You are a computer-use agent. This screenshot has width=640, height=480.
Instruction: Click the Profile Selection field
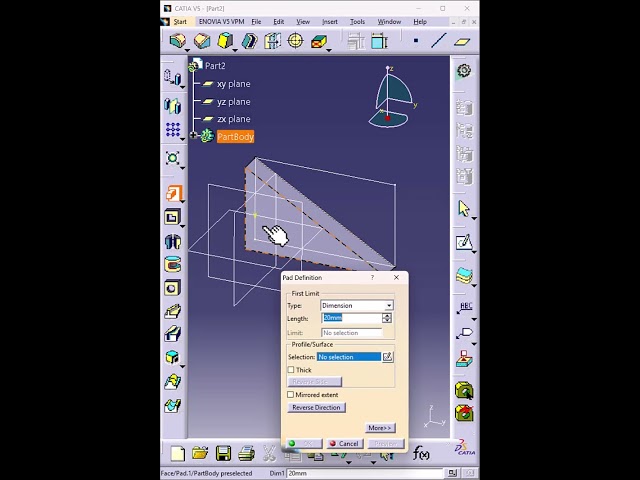[349, 357]
